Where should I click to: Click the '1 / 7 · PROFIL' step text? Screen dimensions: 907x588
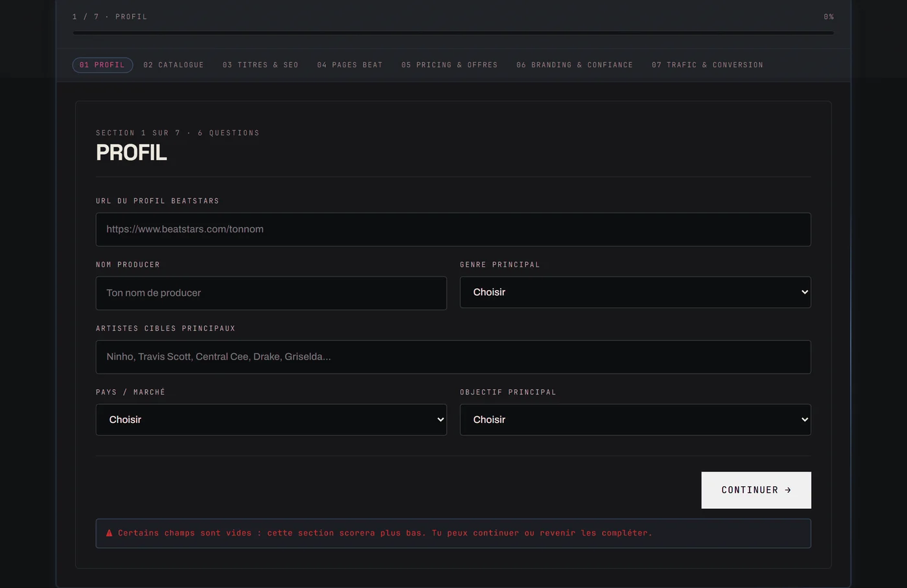point(110,17)
